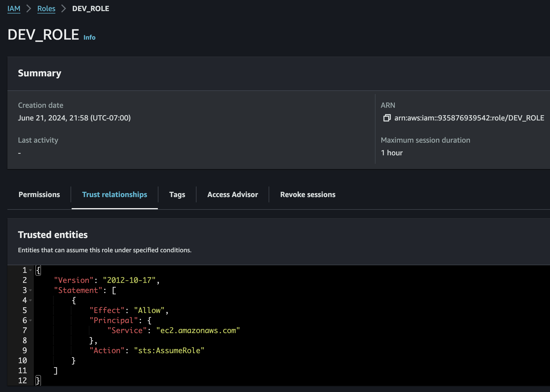Click the ec2.amazonaws.com service string in the editor
550x392 pixels.
coord(198,330)
